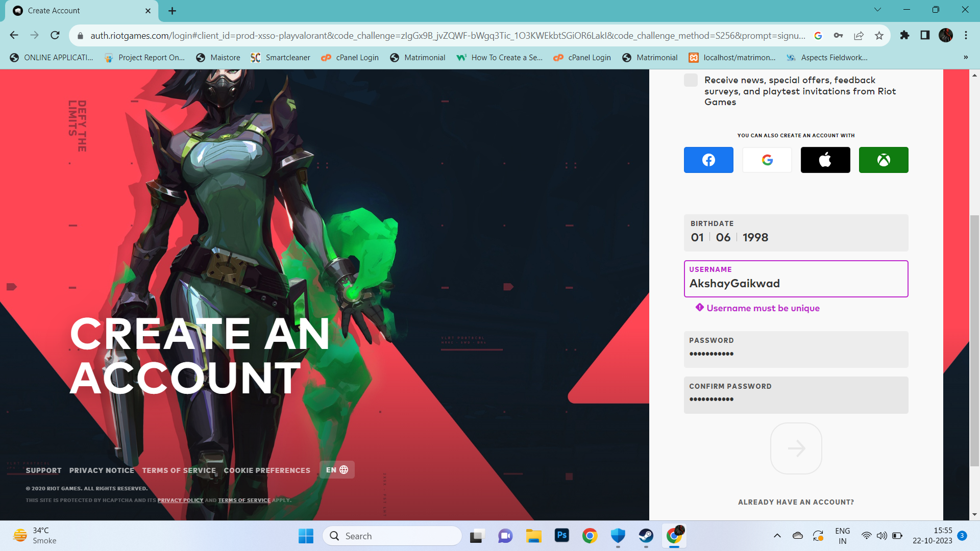980x551 pixels.
Task: Open How To Create a Se... bookmark
Action: [x=499, y=58]
